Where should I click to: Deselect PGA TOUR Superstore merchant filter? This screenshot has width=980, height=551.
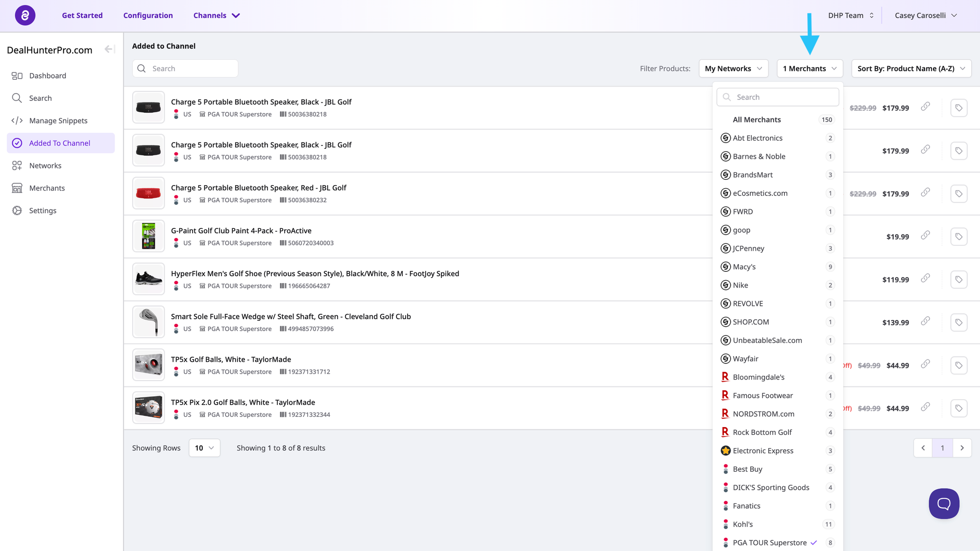click(x=770, y=543)
